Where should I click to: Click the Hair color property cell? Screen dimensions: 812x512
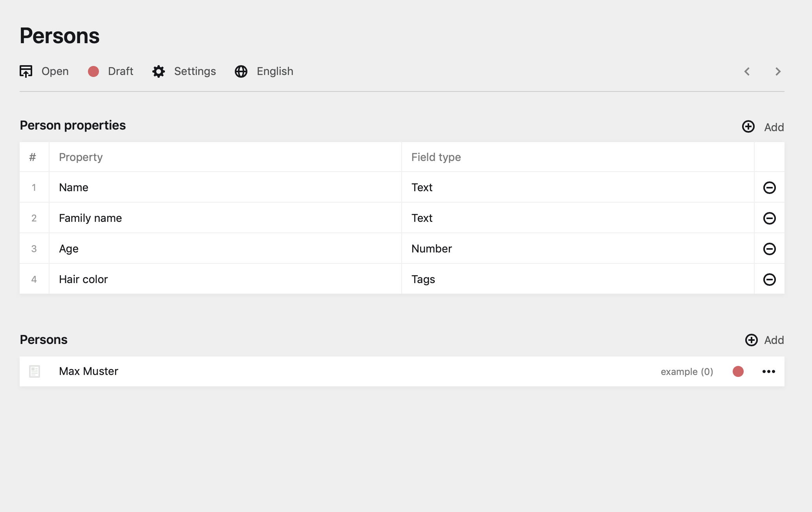83,280
